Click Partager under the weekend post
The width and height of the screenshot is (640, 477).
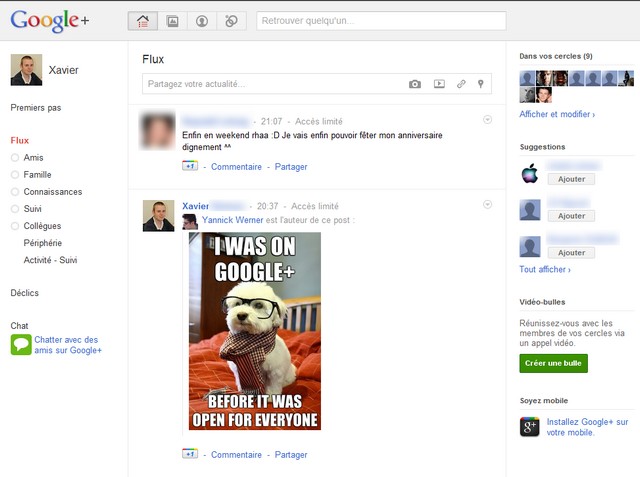coord(291,167)
